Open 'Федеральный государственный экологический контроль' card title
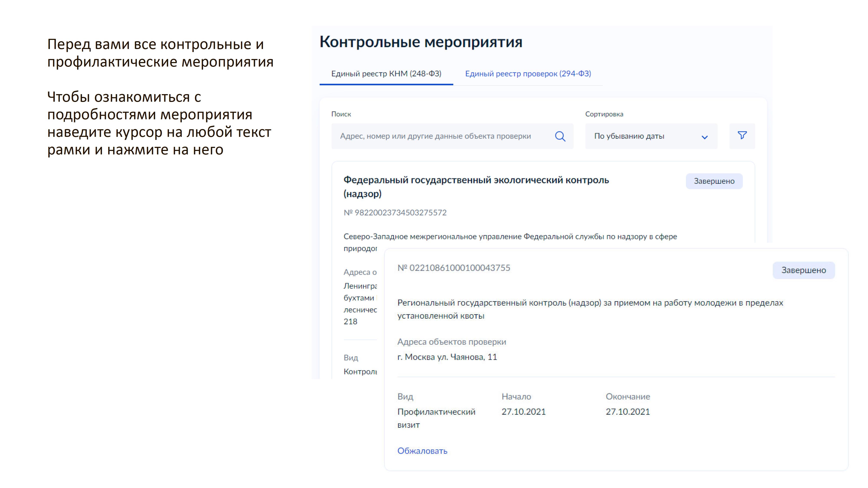This screenshot has height=488, width=868. click(476, 187)
